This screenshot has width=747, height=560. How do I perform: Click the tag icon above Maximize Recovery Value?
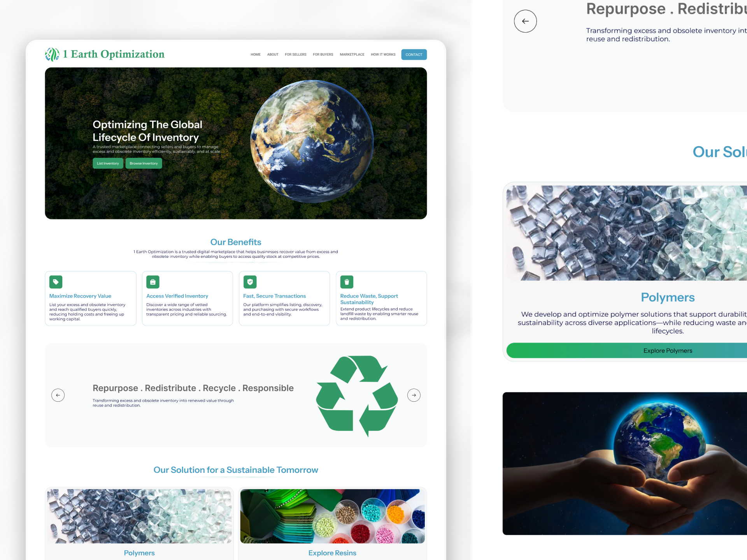coord(56,282)
